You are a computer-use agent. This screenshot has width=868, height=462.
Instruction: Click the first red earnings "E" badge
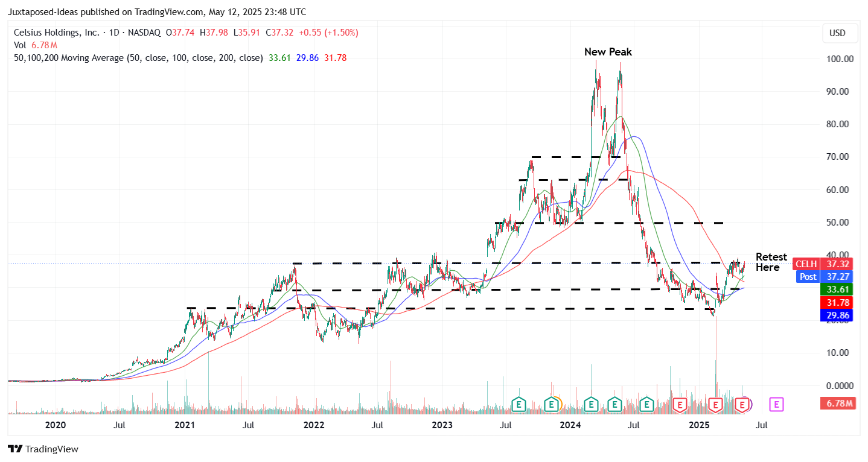pyautogui.click(x=680, y=405)
